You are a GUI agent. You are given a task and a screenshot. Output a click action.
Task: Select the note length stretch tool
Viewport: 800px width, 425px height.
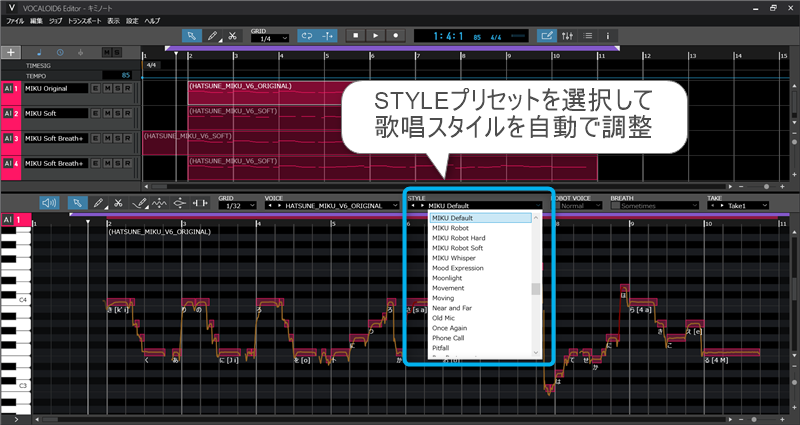point(200,203)
